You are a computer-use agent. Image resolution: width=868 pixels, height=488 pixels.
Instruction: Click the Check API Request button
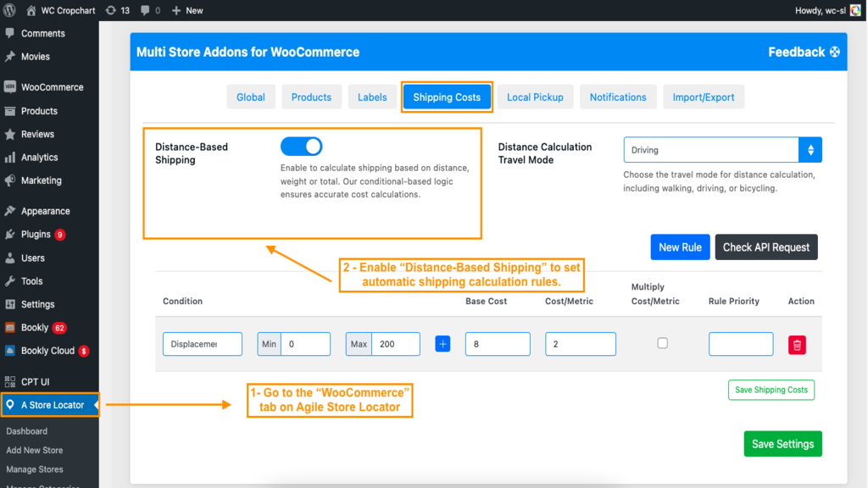click(x=766, y=247)
